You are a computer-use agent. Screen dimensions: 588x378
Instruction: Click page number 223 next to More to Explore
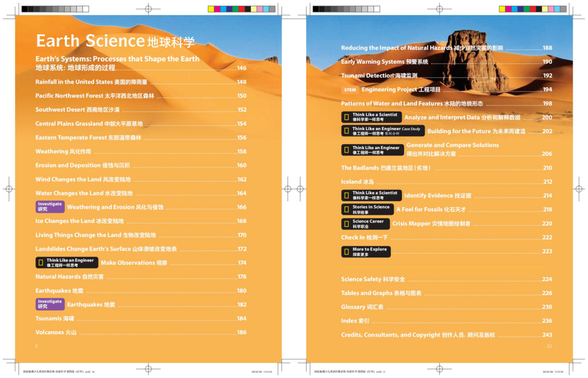pyautogui.click(x=547, y=251)
